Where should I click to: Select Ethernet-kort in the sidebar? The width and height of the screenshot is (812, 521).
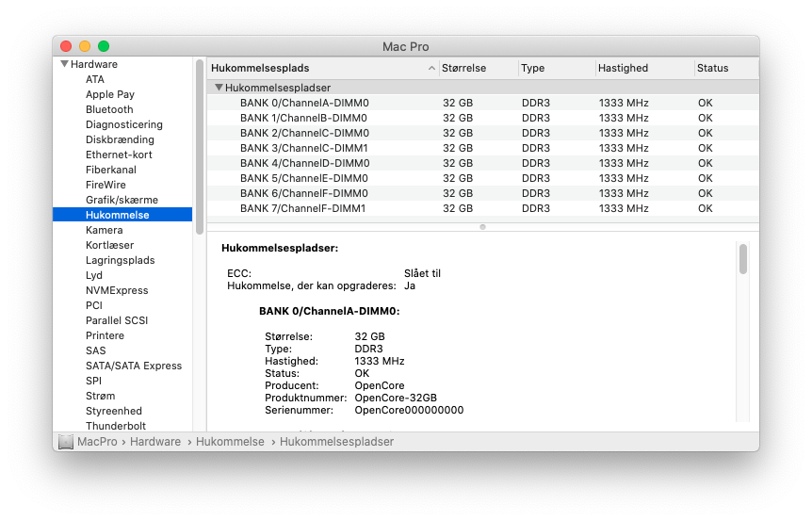tap(119, 155)
